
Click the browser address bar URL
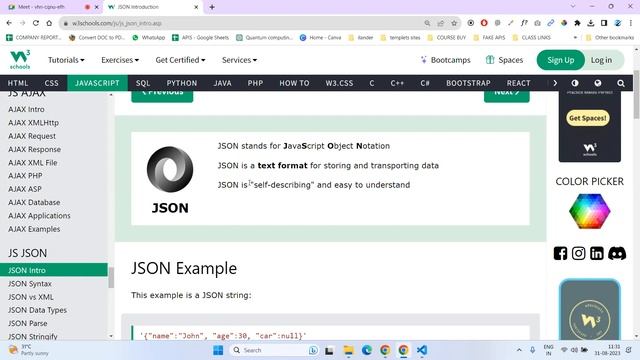pyautogui.click(x=117, y=23)
